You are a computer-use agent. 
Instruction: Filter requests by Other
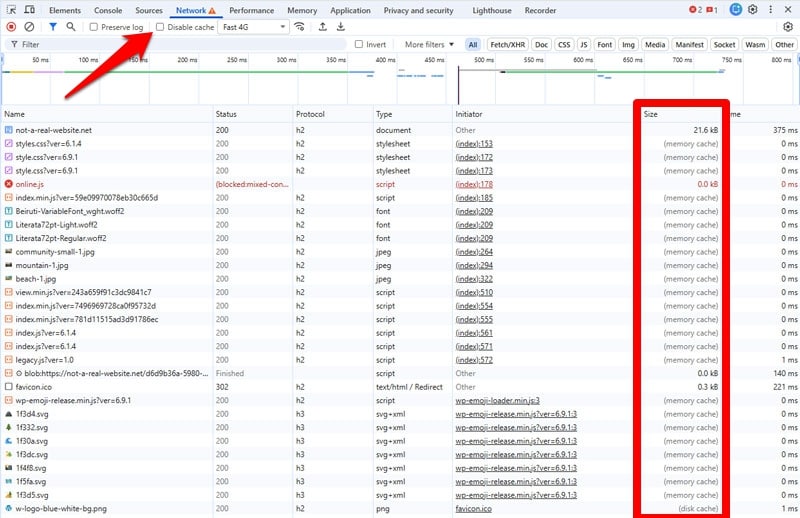pos(784,44)
